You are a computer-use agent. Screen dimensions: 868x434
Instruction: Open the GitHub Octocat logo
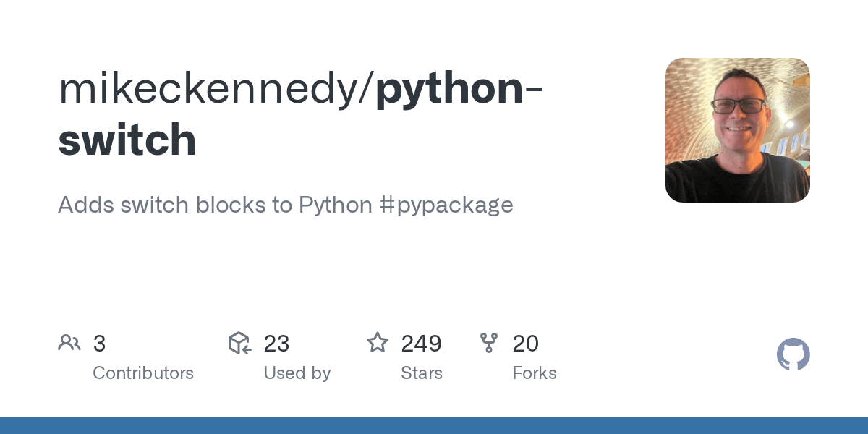pyautogui.click(x=793, y=355)
